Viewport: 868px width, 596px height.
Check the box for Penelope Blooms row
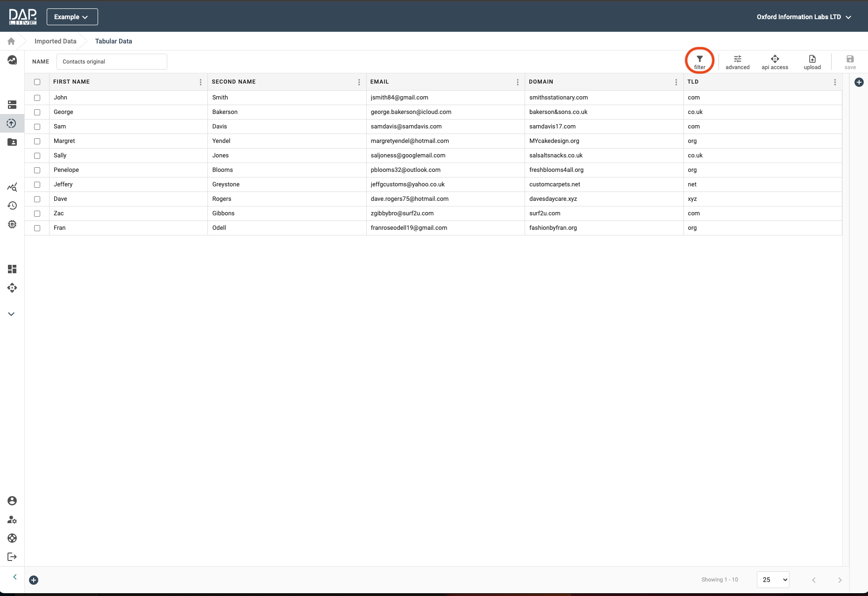37,170
